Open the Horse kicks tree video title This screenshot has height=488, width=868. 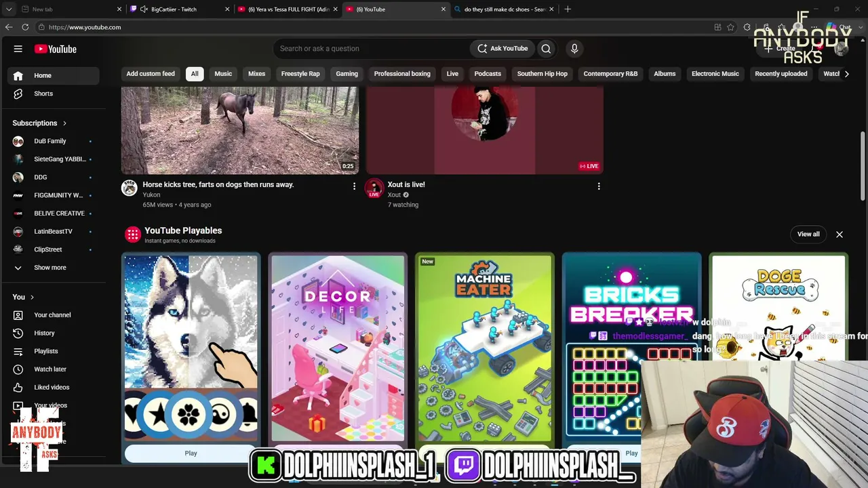click(x=218, y=184)
